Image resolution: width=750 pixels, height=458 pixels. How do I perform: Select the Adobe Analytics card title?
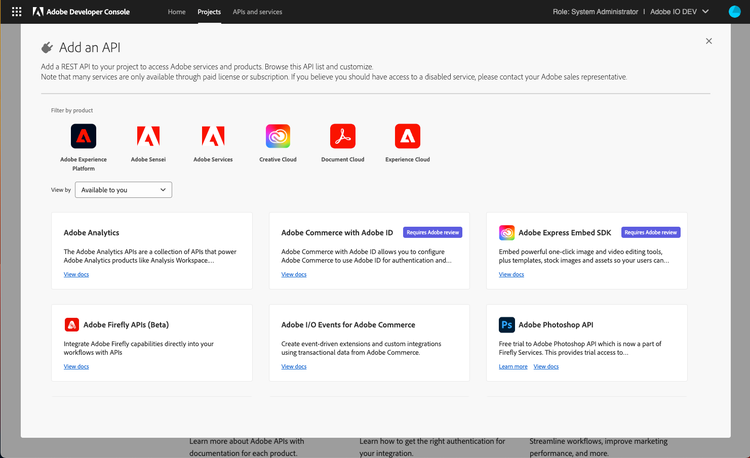(x=91, y=233)
